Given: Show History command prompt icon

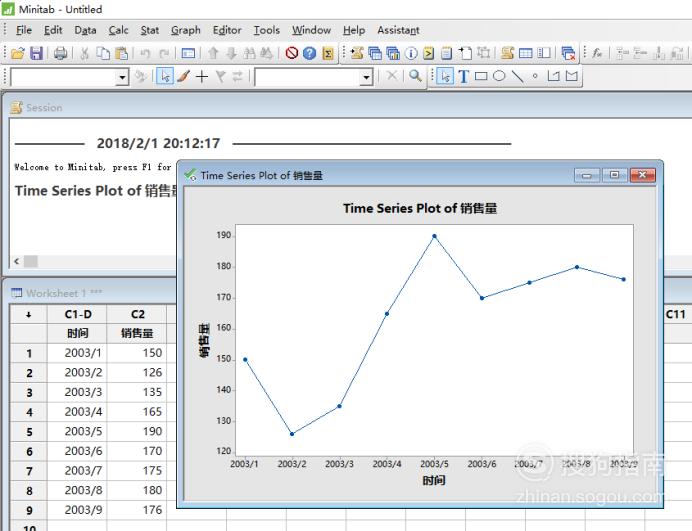Looking at the screenshot, I should pyautogui.click(x=429, y=53).
